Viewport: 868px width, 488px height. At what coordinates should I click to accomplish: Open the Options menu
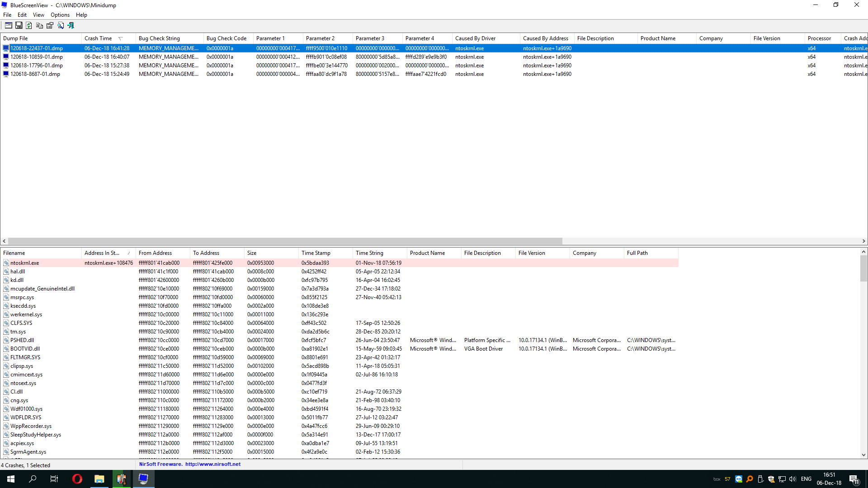(60, 15)
